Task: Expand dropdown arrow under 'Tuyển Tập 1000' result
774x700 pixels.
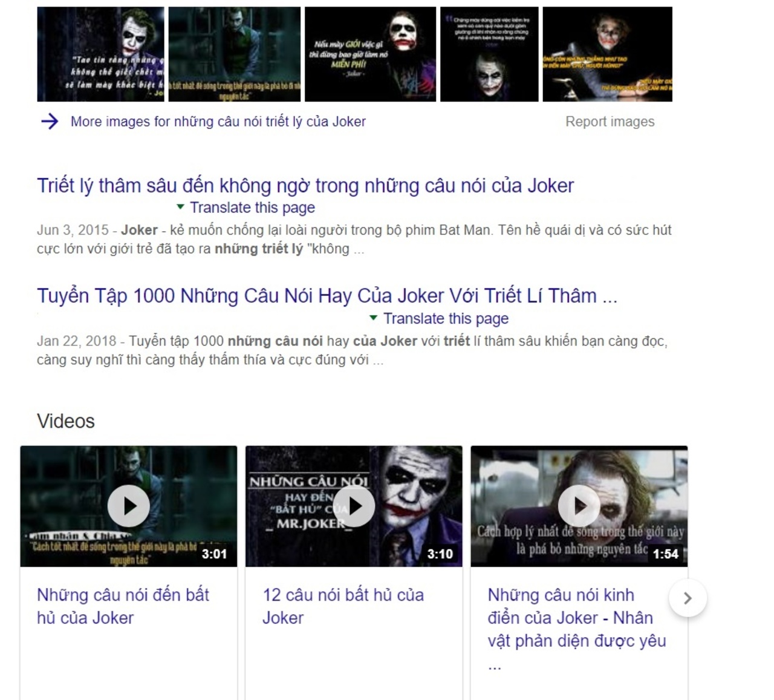Action: [x=373, y=318]
